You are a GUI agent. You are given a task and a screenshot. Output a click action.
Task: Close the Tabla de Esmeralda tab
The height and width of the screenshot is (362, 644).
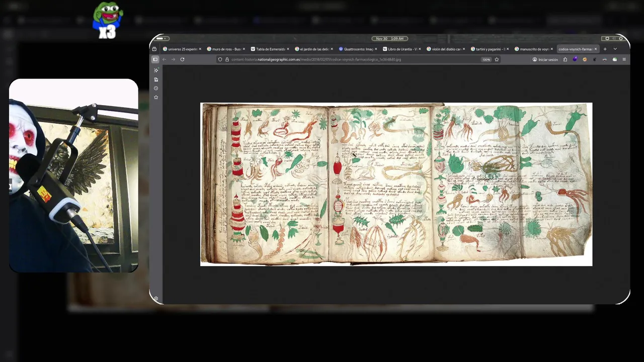288,49
